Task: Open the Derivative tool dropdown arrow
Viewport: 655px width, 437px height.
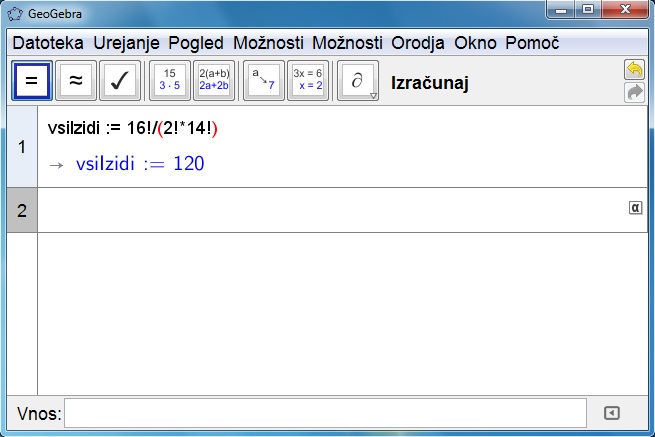Action: coord(373,96)
